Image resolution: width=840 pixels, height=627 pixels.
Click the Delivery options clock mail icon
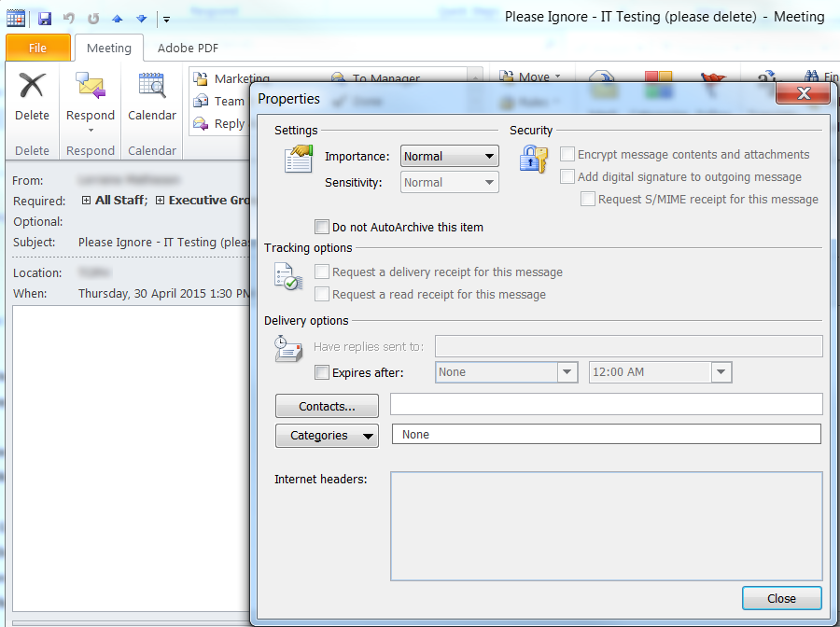pyautogui.click(x=288, y=349)
